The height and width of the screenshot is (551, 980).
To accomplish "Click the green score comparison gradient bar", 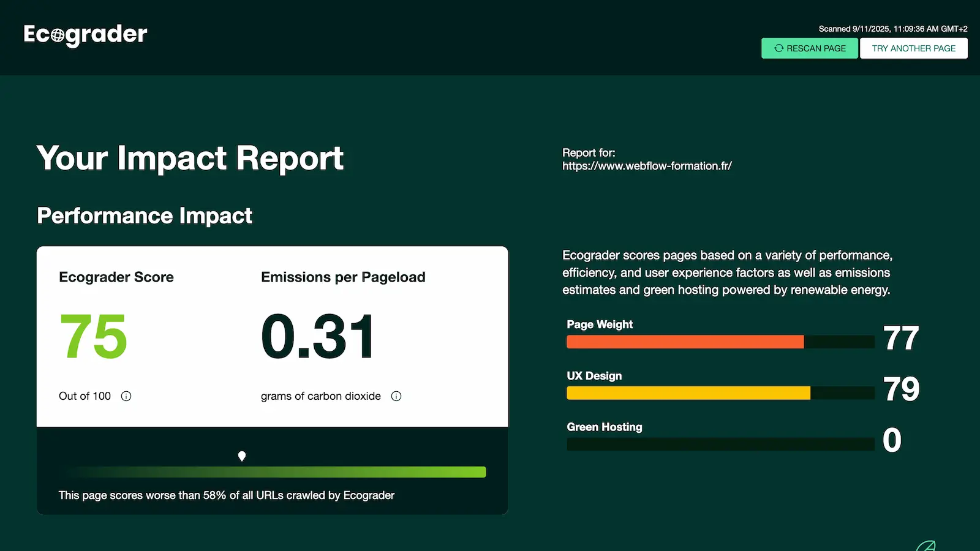I will 273,472.
